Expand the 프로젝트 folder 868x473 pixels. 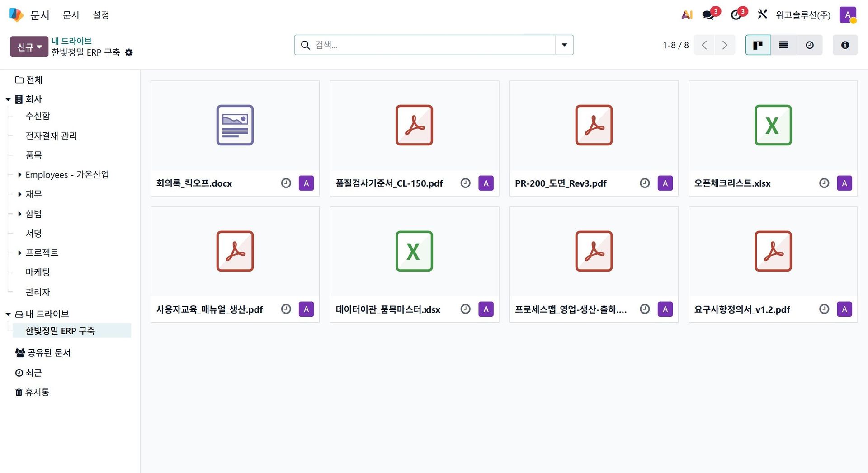point(19,253)
